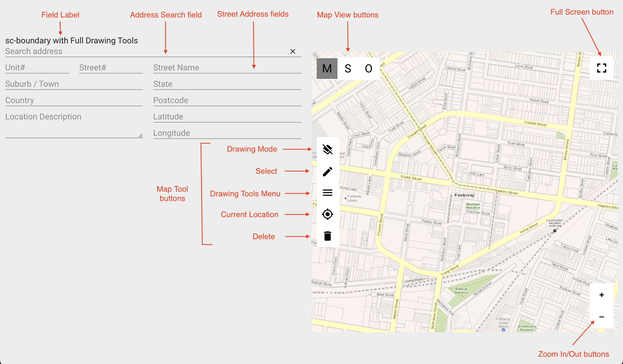Click the Footscray Railway Station marker

pyautogui.click(x=555, y=231)
